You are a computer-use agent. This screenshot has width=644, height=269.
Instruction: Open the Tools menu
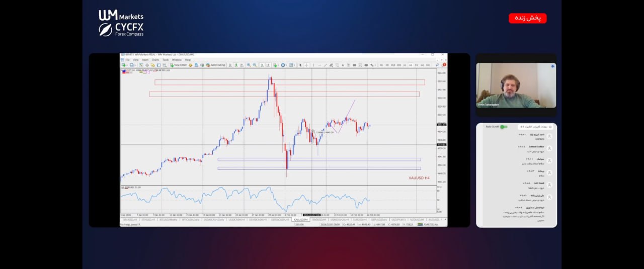[x=166, y=60]
